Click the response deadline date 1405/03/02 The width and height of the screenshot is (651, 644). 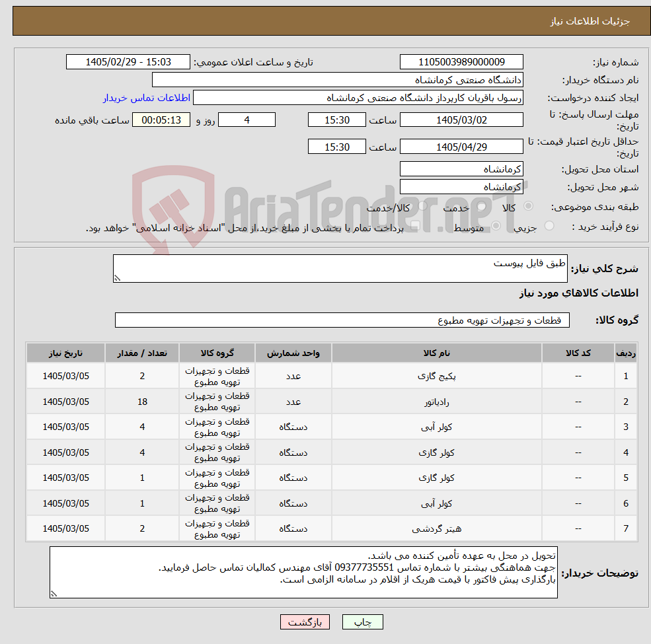[x=461, y=120]
